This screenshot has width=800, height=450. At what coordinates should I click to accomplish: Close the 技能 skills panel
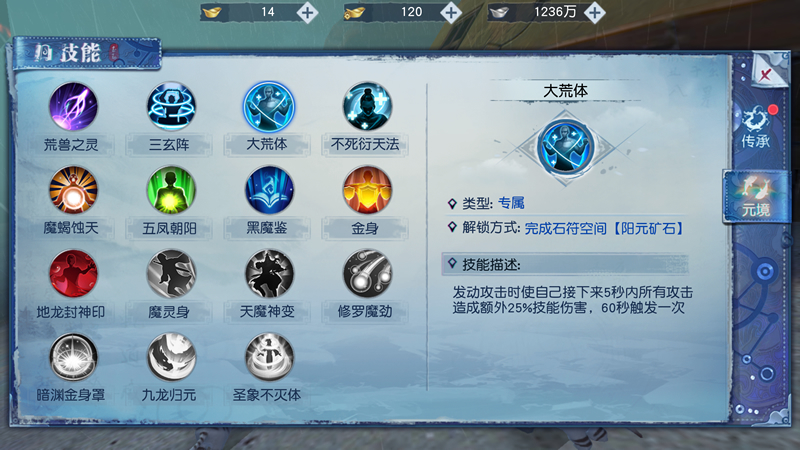click(x=766, y=74)
